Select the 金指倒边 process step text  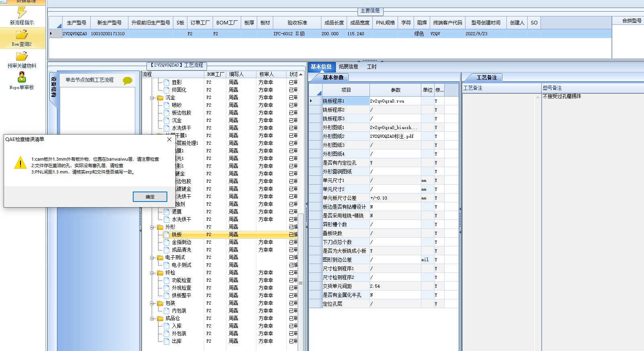point(181,242)
